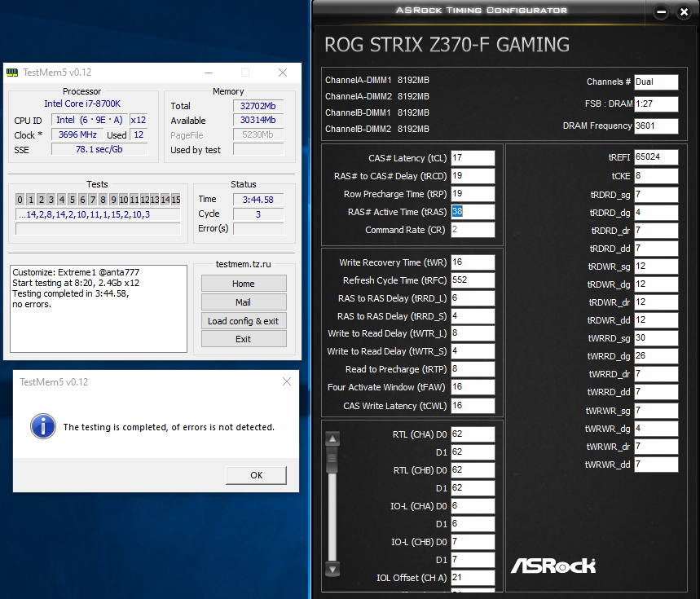Image resolution: width=700 pixels, height=599 pixels.
Task: Click the CAS Write Latency (tCWL) field
Action: (x=473, y=406)
